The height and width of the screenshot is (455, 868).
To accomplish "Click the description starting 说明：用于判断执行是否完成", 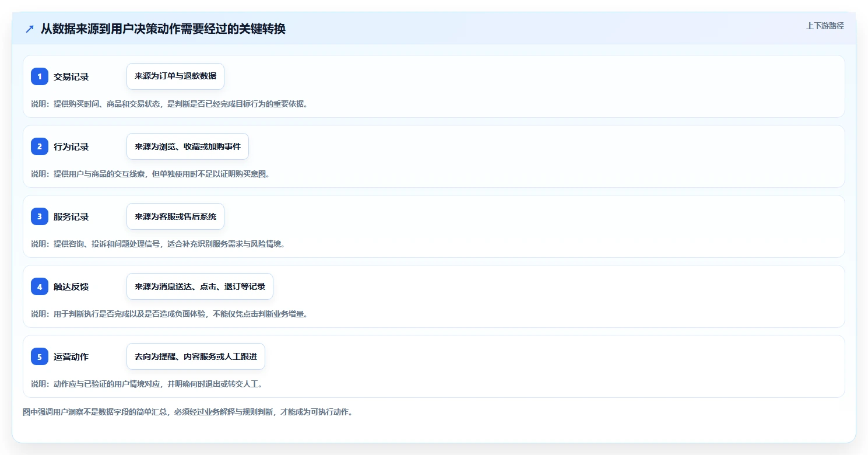I will click(169, 314).
